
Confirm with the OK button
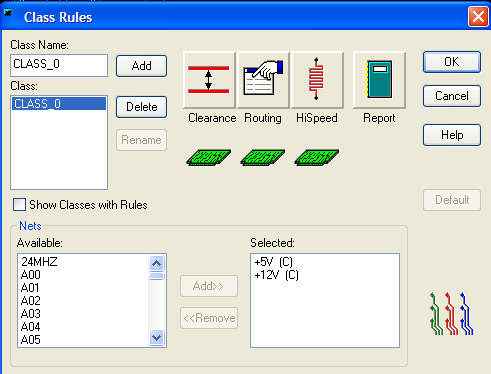tap(452, 62)
